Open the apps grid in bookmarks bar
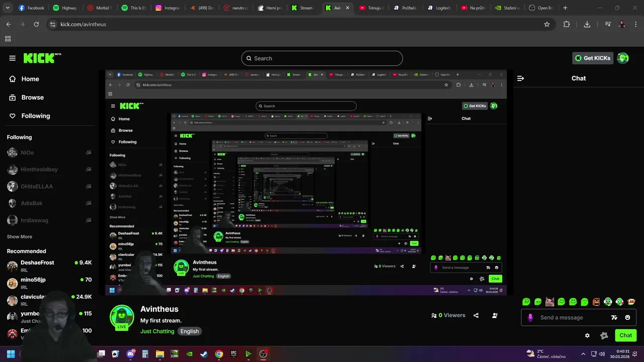 pyautogui.click(x=8, y=39)
